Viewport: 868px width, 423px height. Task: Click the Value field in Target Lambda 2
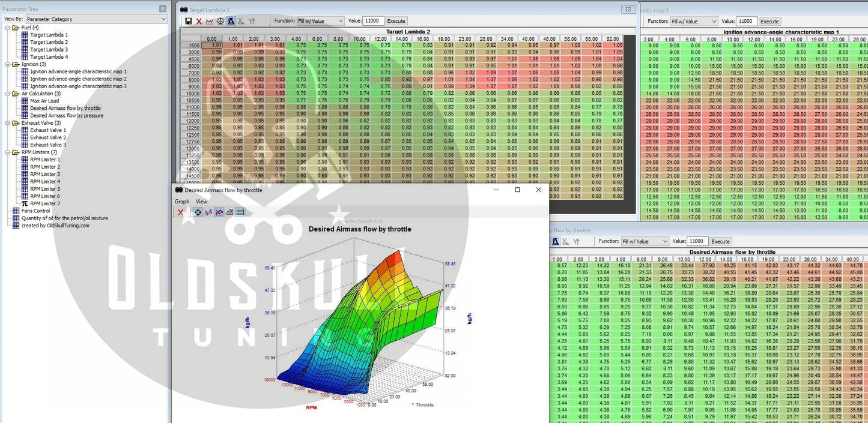pyautogui.click(x=372, y=21)
